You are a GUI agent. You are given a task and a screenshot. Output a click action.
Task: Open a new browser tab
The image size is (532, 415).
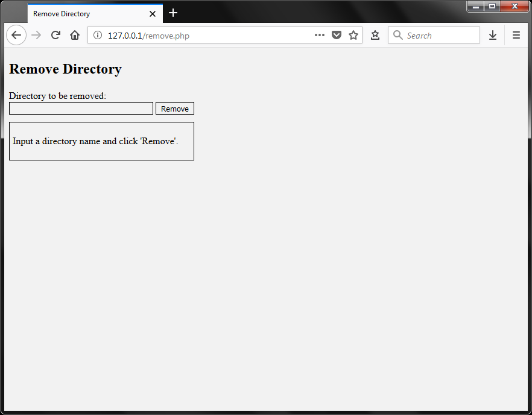click(173, 13)
